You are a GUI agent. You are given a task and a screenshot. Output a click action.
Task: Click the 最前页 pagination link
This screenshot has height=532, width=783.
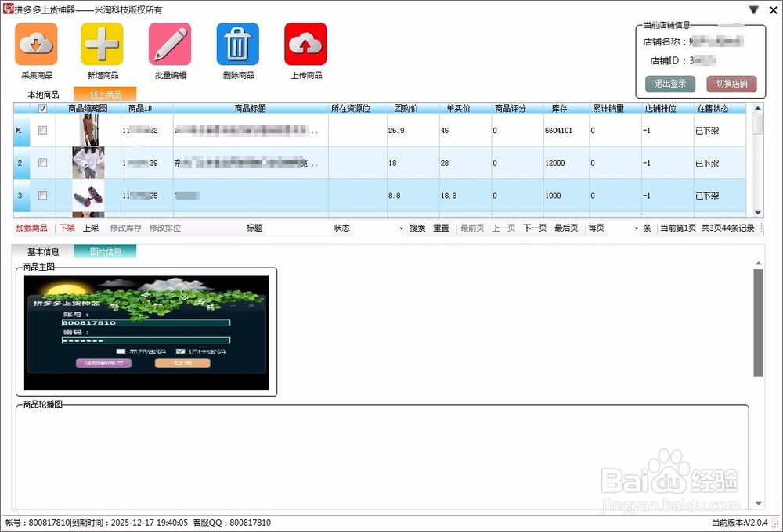(472, 228)
